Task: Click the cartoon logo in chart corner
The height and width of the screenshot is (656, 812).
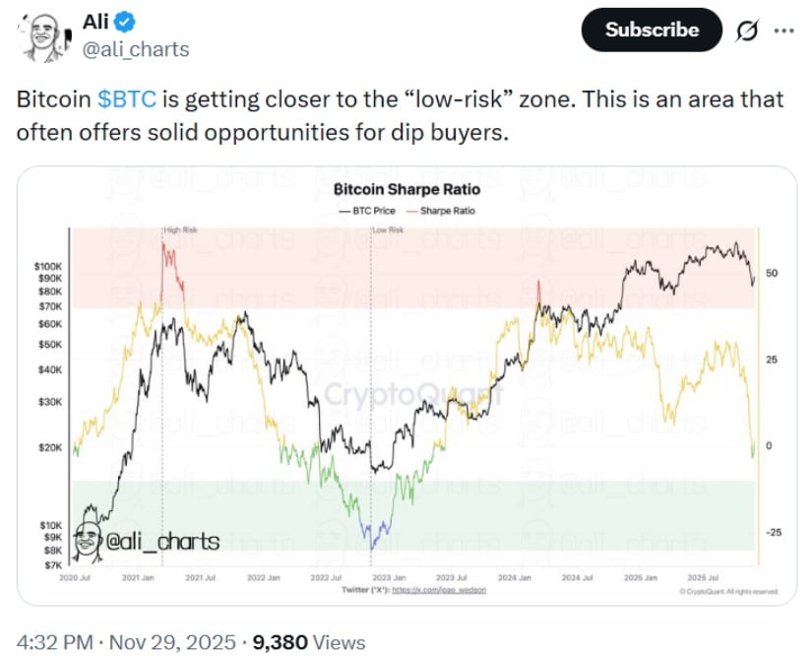Action: tap(87, 540)
